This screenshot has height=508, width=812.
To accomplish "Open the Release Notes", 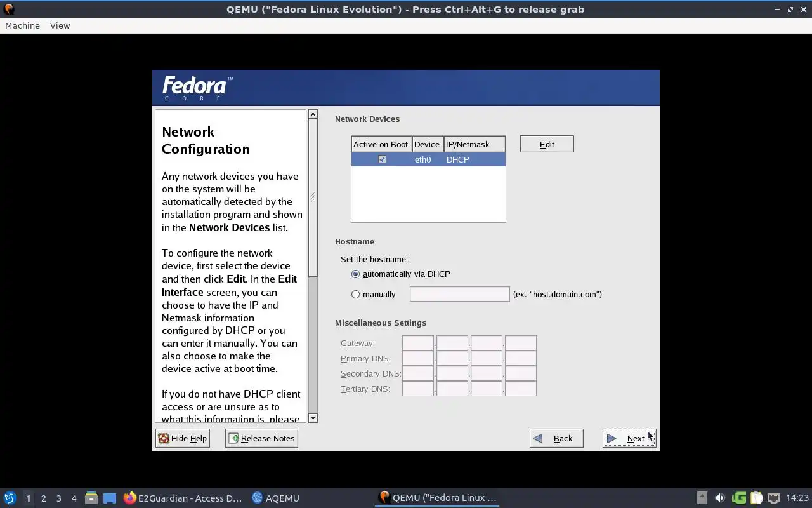I will pos(261,438).
